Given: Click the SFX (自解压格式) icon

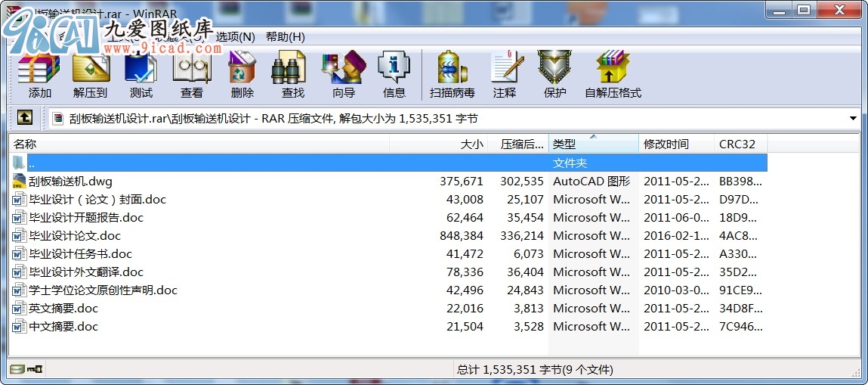Looking at the screenshot, I should [x=613, y=74].
